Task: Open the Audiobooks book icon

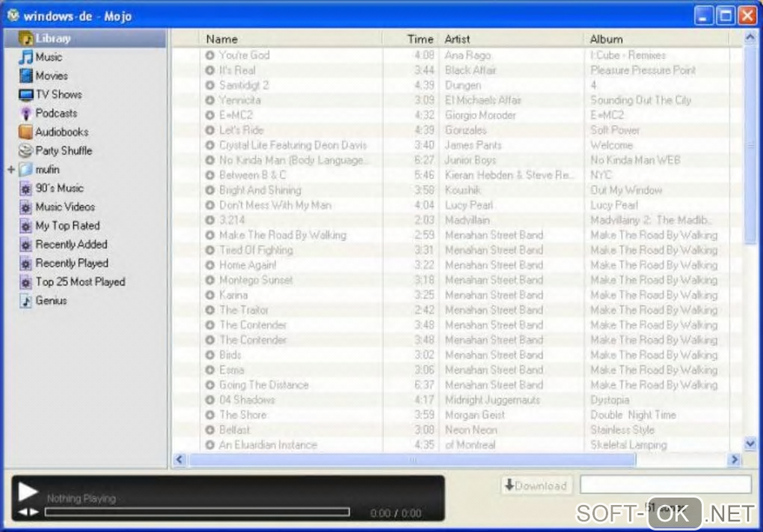Action: pyautogui.click(x=25, y=132)
